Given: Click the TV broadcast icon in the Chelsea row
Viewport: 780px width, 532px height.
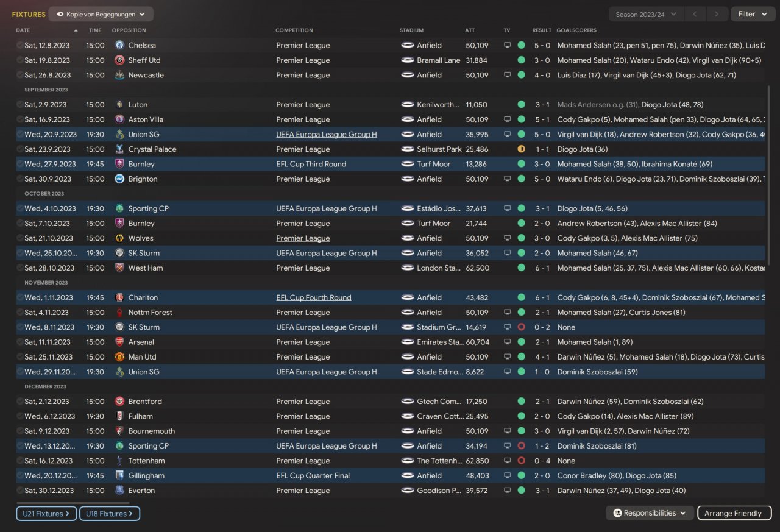Looking at the screenshot, I should [x=507, y=45].
